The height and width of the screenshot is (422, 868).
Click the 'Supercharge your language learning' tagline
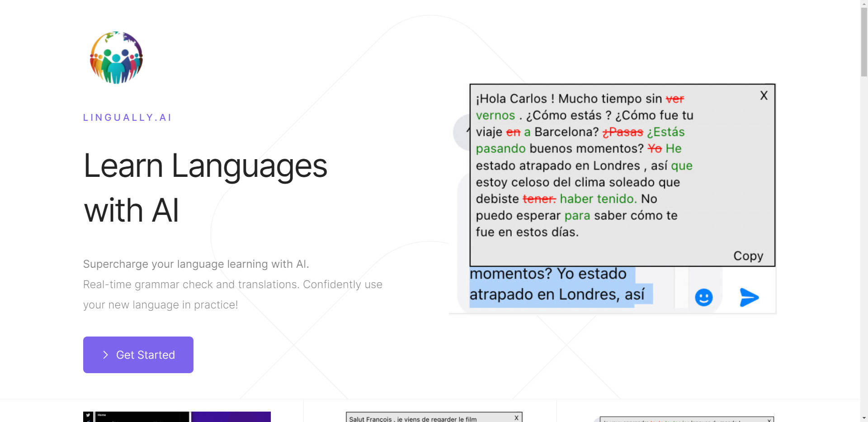196,264
